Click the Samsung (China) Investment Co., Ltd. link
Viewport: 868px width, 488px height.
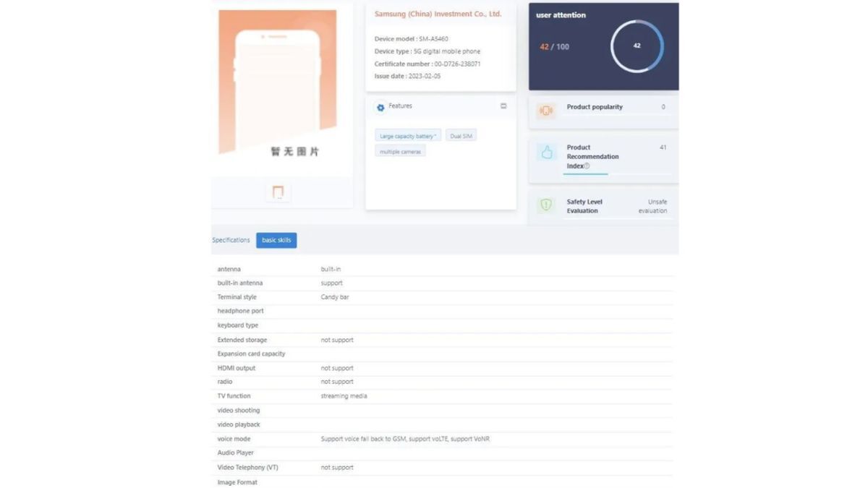click(438, 13)
